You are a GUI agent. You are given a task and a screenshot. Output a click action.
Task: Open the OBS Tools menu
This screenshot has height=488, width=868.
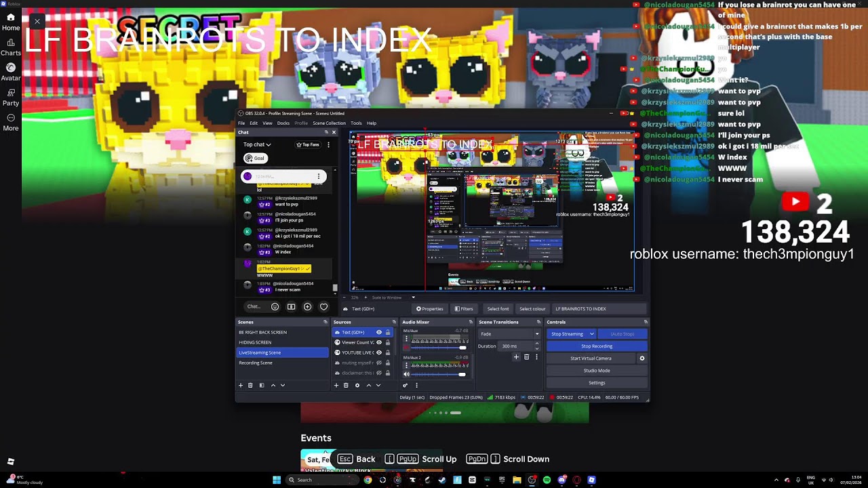(x=356, y=123)
